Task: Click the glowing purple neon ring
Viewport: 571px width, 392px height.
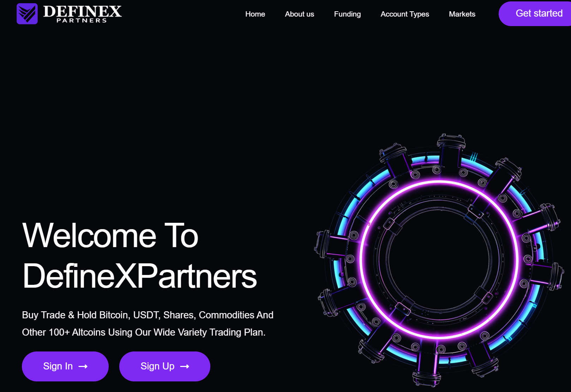Action: (x=439, y=182)
